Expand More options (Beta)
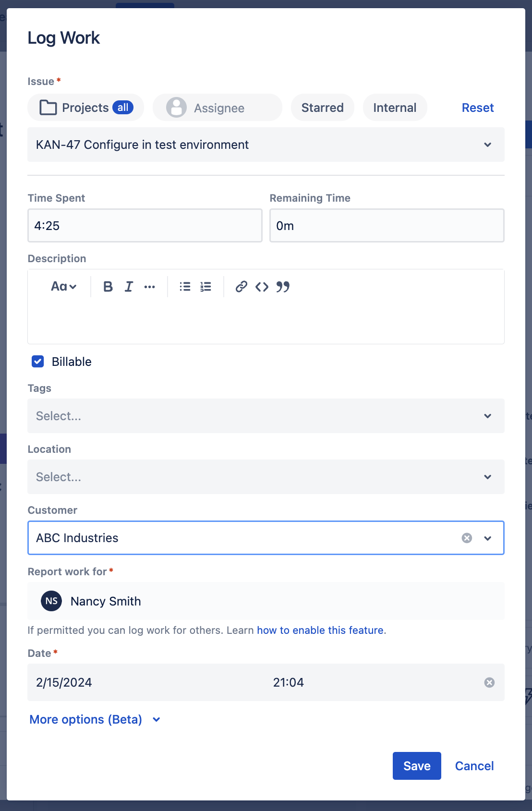The image size is (532, 811). coord(95,719)
